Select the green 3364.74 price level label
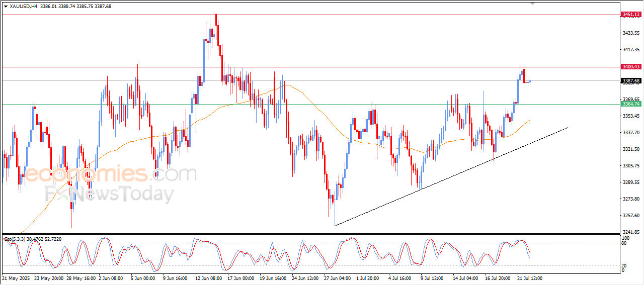Screen dimensions: 644x285 click(631, 104)
